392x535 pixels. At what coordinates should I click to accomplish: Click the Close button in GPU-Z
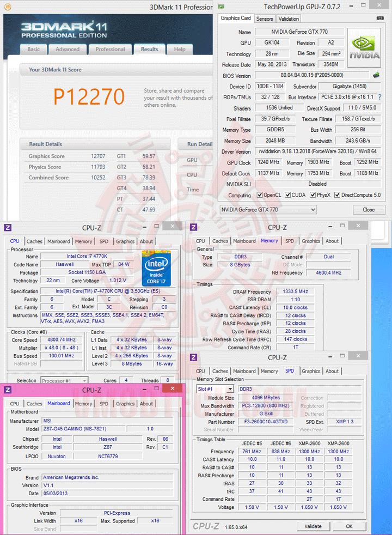[369, 210]
